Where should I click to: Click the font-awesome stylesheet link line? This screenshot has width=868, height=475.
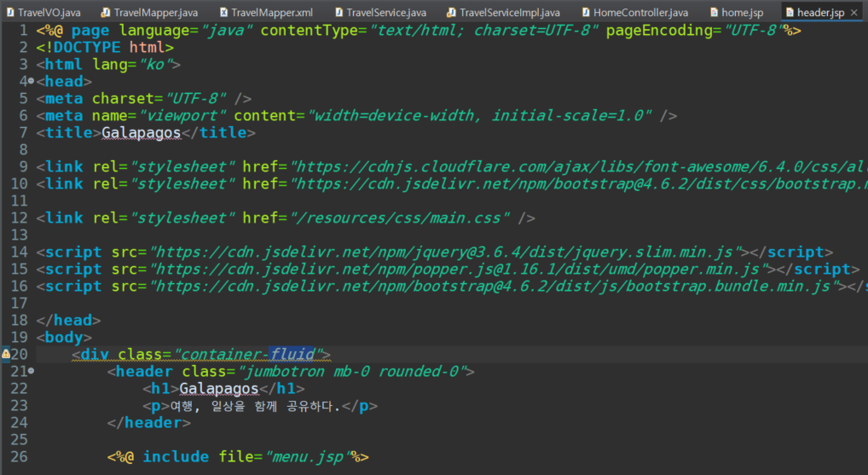pyautogui.click(x=452, y=166)
